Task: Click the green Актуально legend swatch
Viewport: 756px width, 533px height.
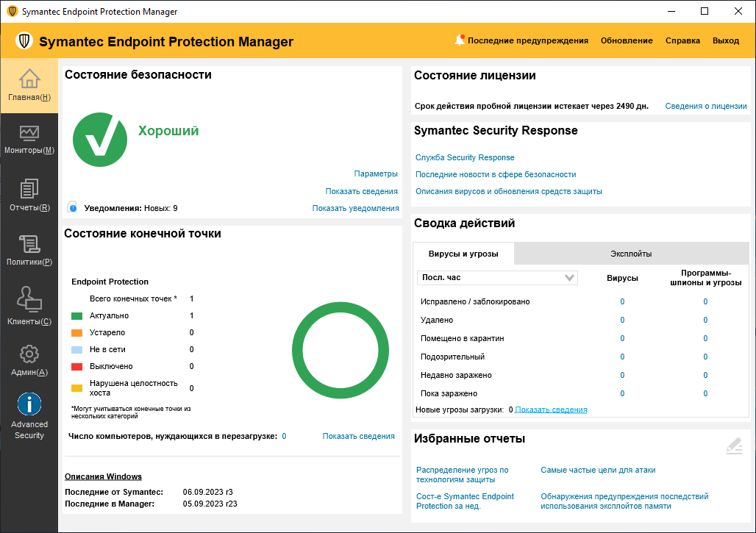Action: coord(76,316)
